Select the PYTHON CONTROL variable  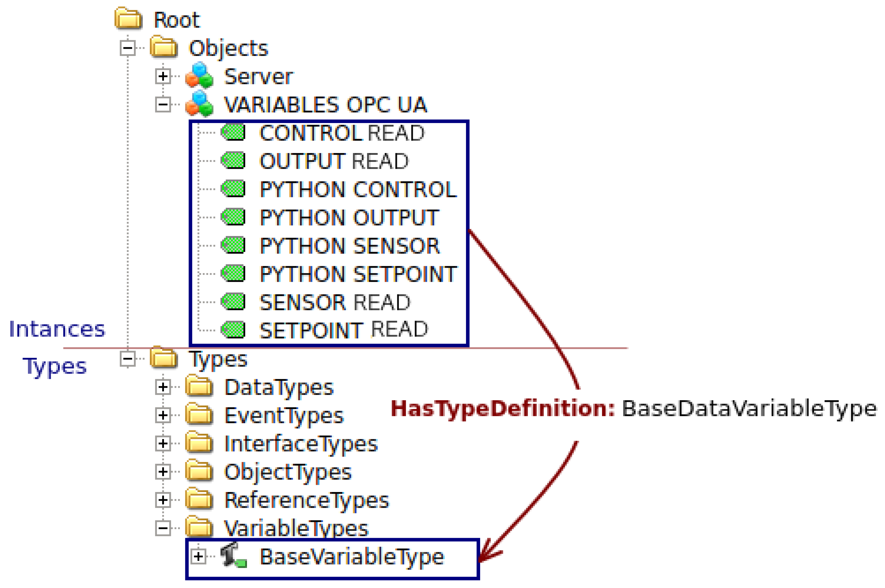(x=358, y=189)
